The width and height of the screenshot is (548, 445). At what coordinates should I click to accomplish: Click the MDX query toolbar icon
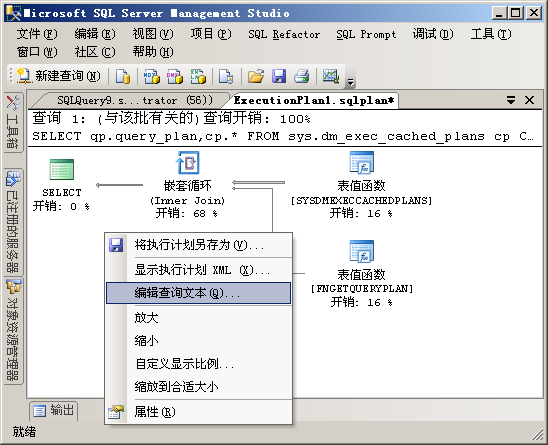pyautogui.click(x=152, y=76)
